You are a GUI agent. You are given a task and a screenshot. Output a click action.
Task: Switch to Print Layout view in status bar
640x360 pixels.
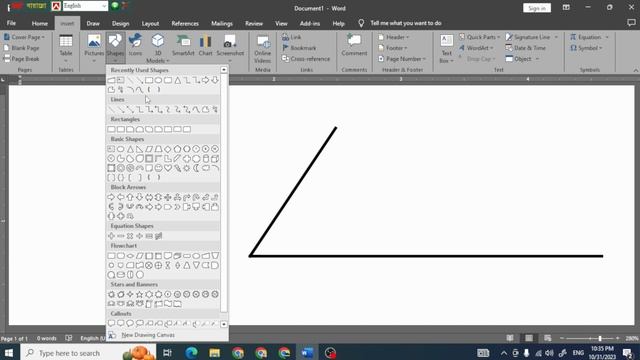[x=529, y=338]
